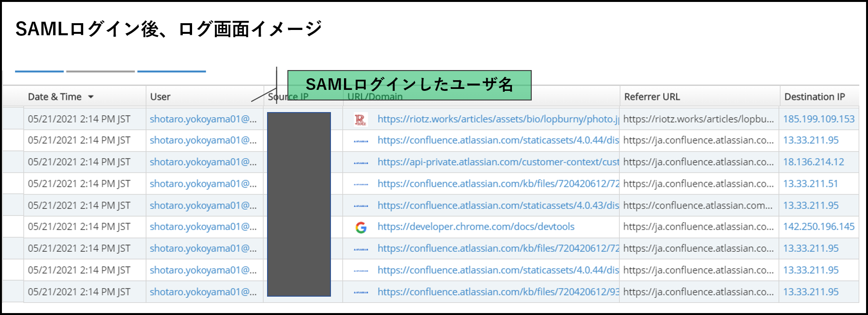Image resolution: width=868 pixels, height=315 pixels.
Task: Click the Google favicon in developer.chrome.com row
Action: [x=360, y=227]
